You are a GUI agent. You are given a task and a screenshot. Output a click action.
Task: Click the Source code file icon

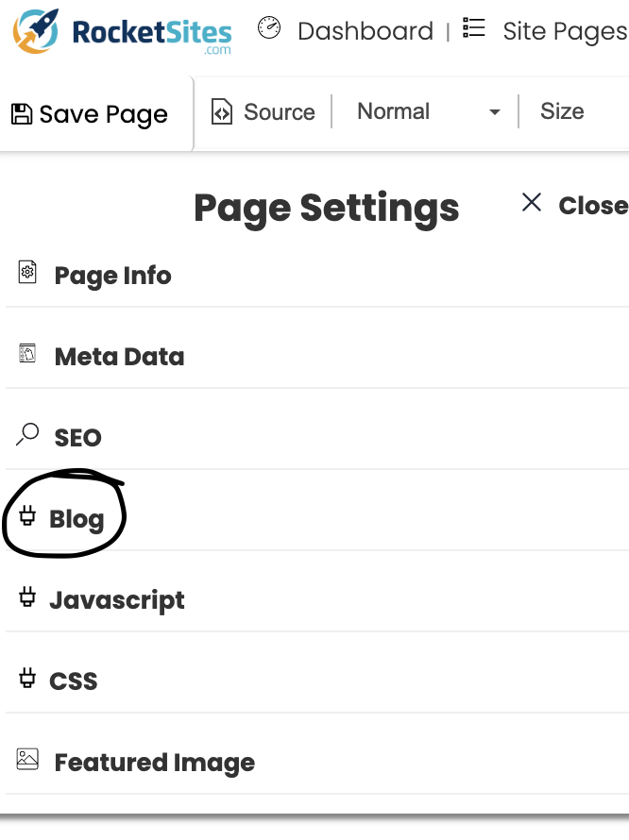222,112
